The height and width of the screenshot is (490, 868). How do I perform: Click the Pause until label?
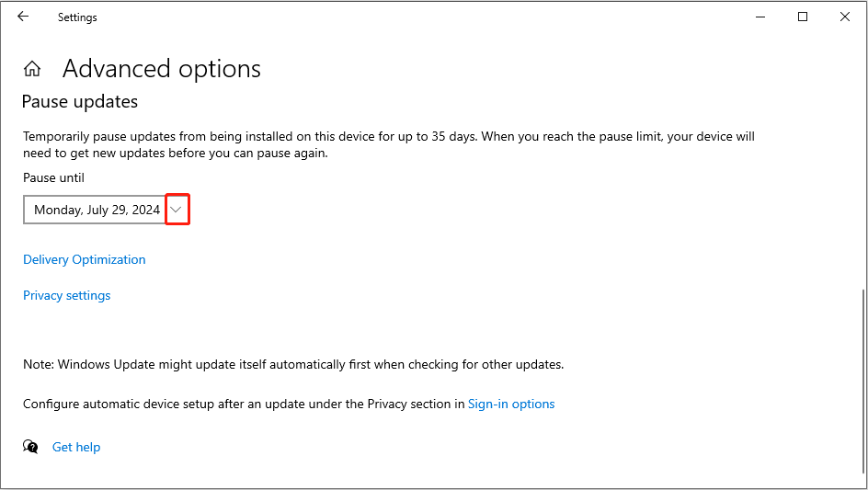(x=53, y=178)
